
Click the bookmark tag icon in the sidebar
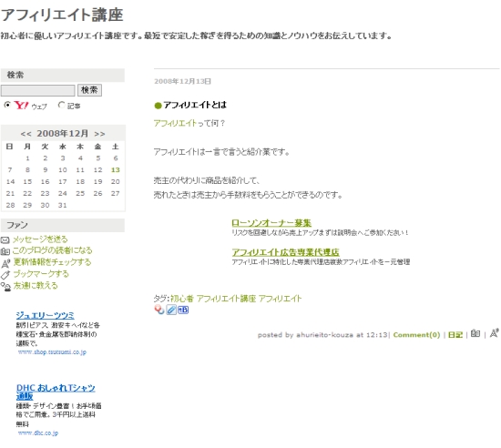click(5, 275)
